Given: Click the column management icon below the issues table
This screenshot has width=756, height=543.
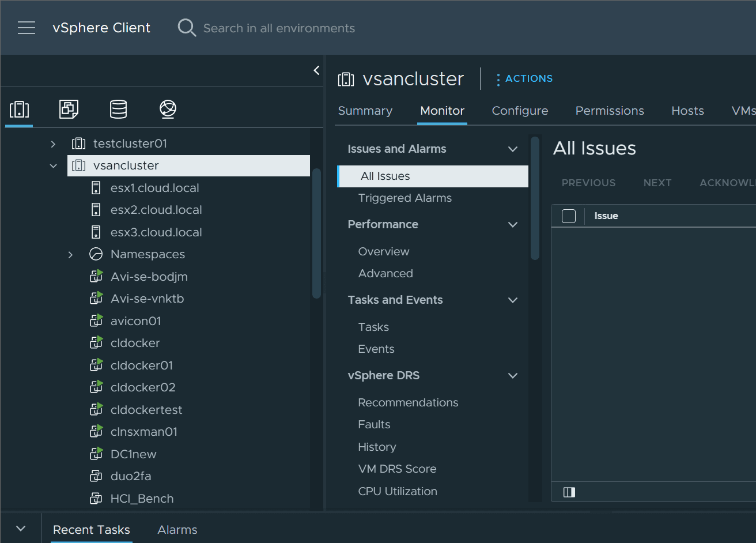Looking at the screenshot, I should pos(569,492).
